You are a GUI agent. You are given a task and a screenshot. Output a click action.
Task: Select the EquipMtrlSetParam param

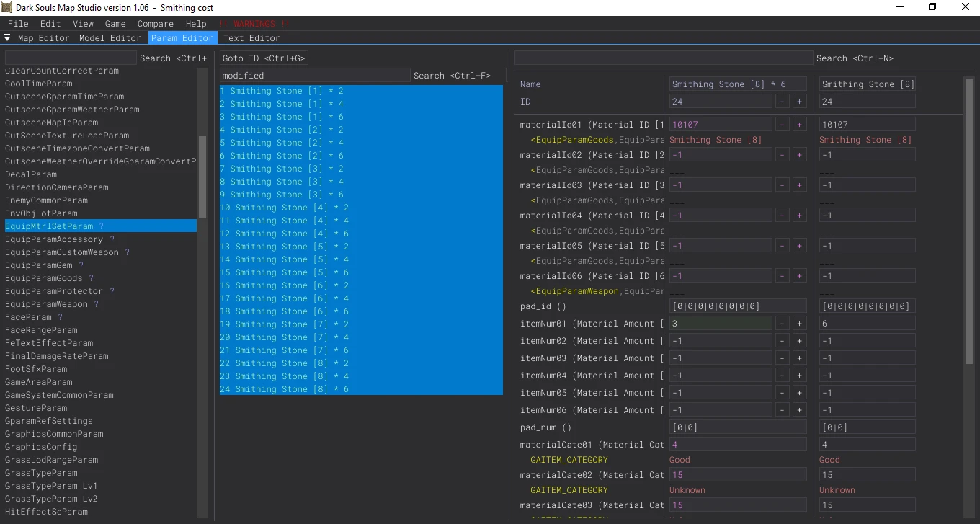(x=101, y=226)
